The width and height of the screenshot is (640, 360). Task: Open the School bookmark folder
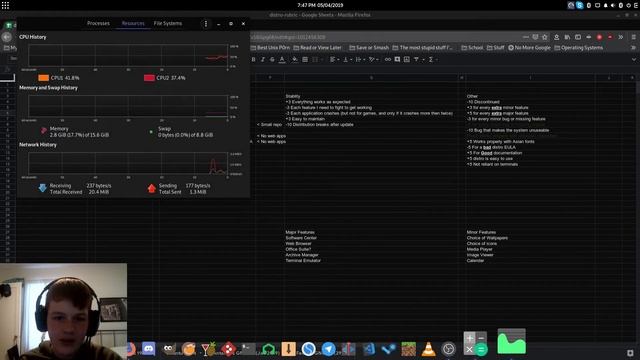[x=472, y=48]
